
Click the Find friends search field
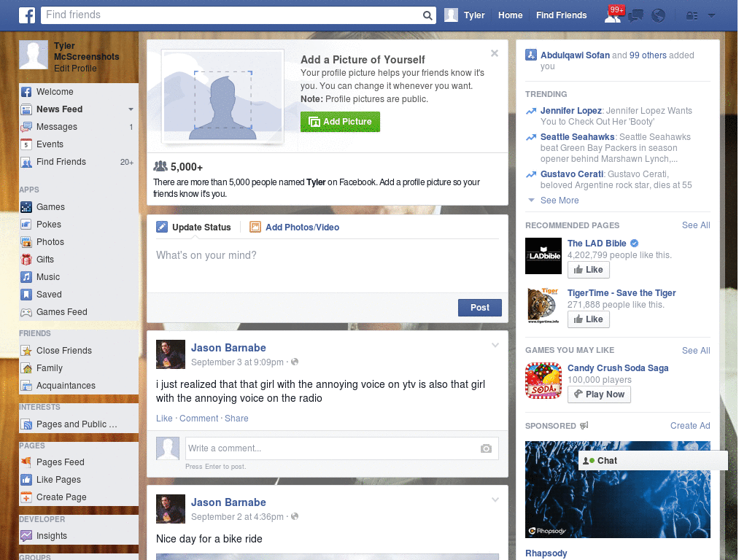click(x=231, y=15)
